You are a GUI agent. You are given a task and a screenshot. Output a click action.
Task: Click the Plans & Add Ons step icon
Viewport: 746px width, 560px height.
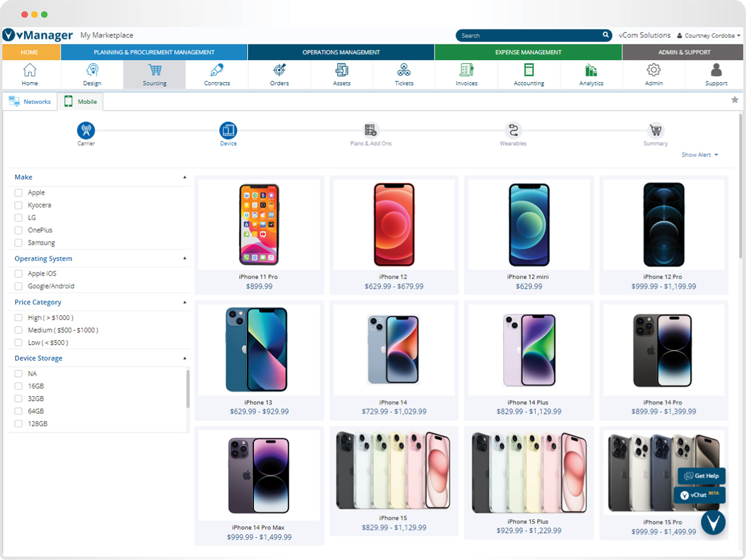click(370, 130)
